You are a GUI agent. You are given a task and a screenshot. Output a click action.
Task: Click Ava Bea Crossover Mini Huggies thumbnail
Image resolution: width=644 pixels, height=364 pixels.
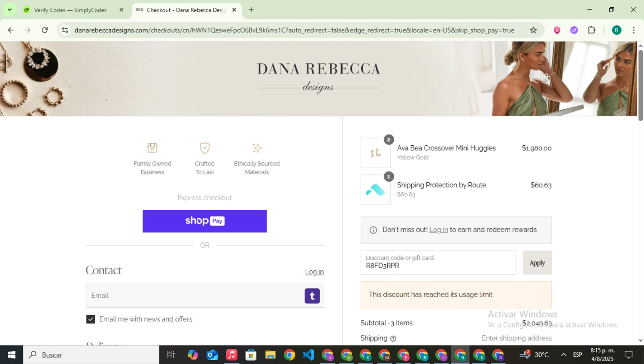(376, 153)
